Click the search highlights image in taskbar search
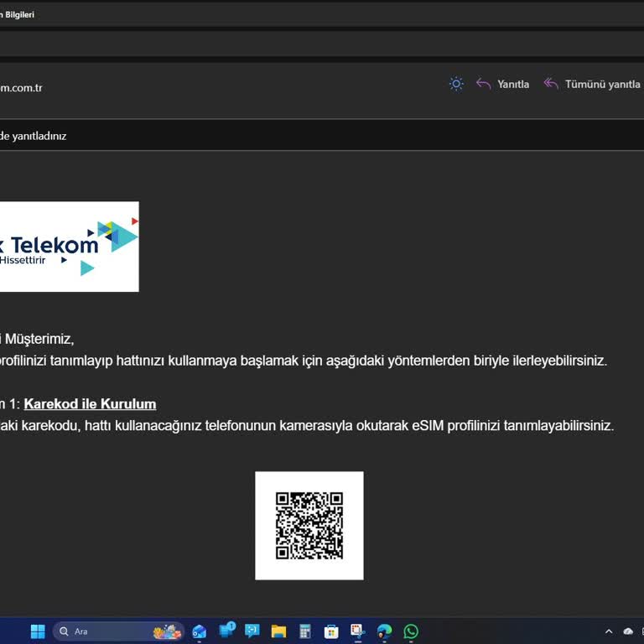Screen dimensions: 644x644 point(167,631)
